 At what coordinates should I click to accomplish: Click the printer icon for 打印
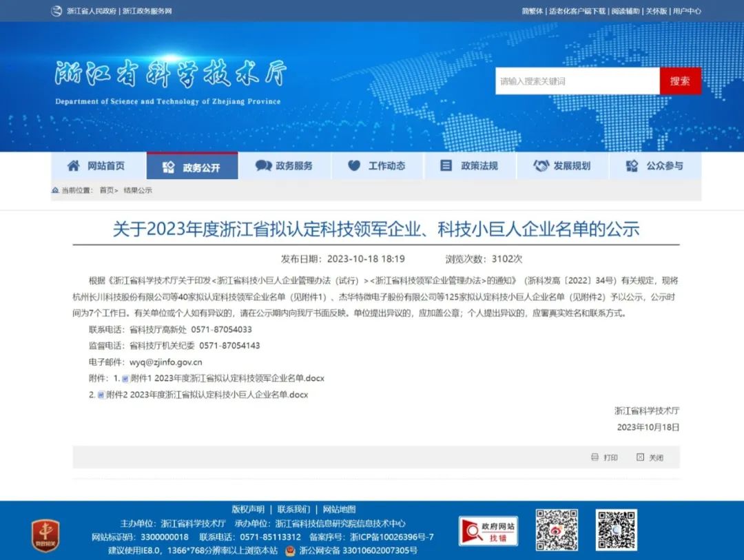point(595,457)
